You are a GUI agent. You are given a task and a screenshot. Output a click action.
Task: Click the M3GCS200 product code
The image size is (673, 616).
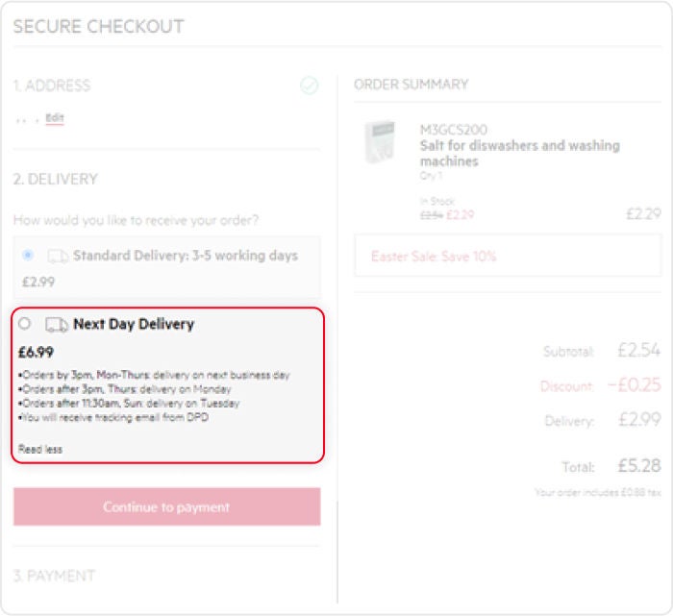tap(453, 130)
